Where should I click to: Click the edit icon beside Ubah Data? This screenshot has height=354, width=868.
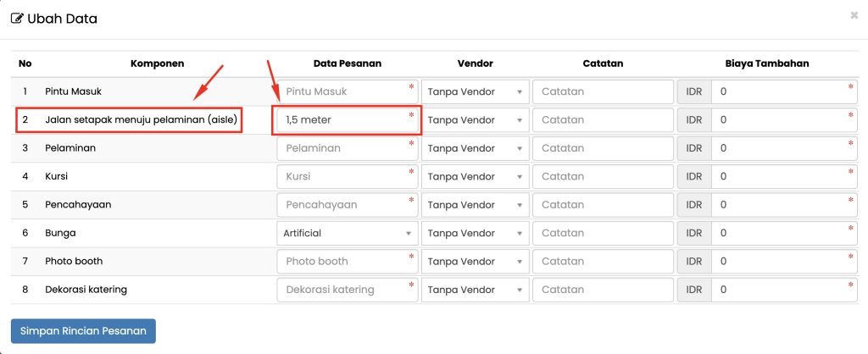tap(17, 19)
